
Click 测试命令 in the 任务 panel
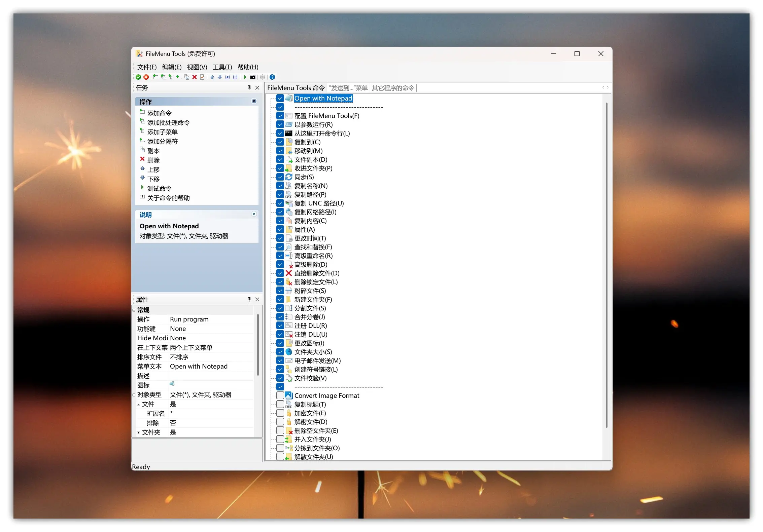coord(159,188)
